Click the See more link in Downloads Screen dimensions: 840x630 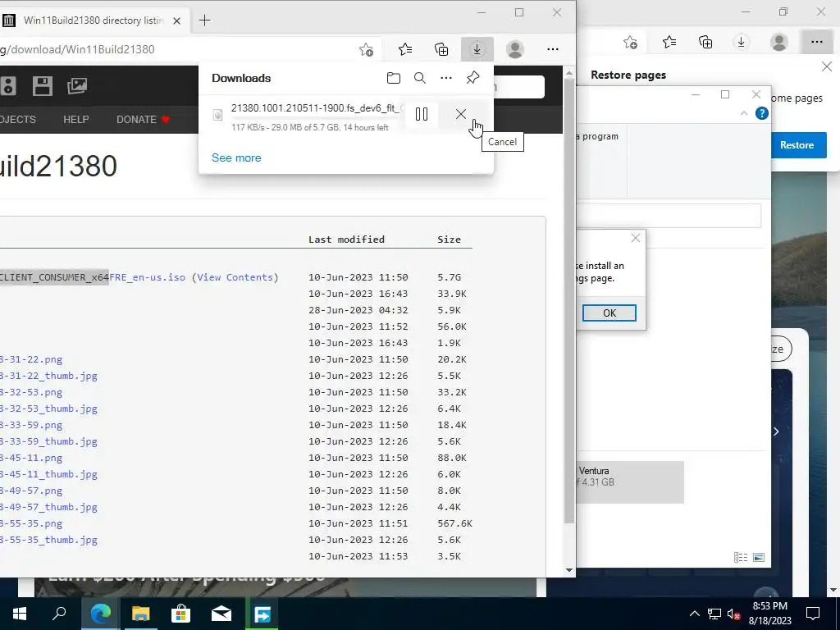pyautogui.click(x=236, y=157)
